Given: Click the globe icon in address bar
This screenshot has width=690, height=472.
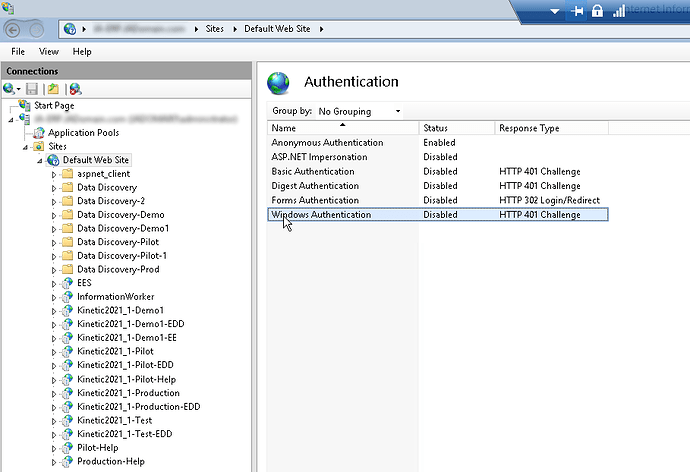Looking at the screenshot, I should point(70,29).
